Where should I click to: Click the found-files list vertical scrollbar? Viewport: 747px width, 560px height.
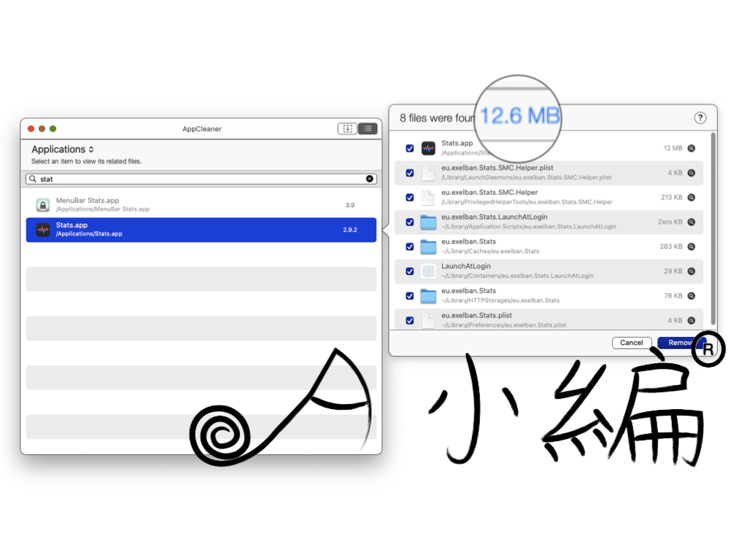pos(713,228)
